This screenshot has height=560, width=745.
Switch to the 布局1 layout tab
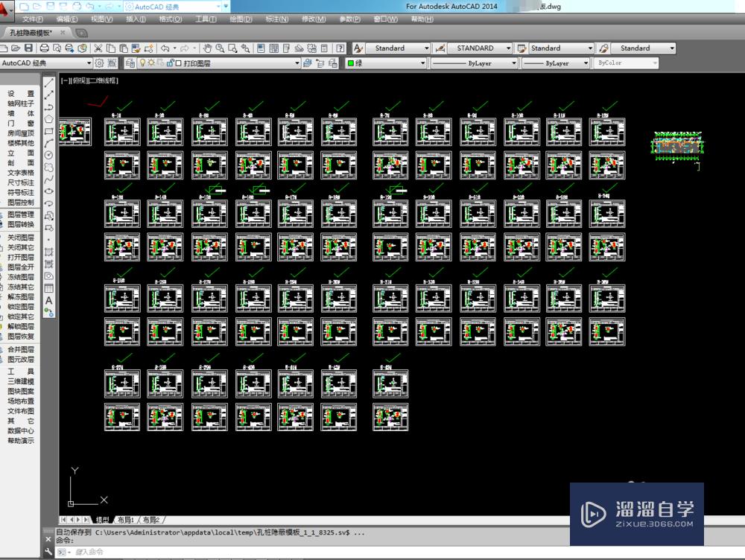click(x=126, y=520)
